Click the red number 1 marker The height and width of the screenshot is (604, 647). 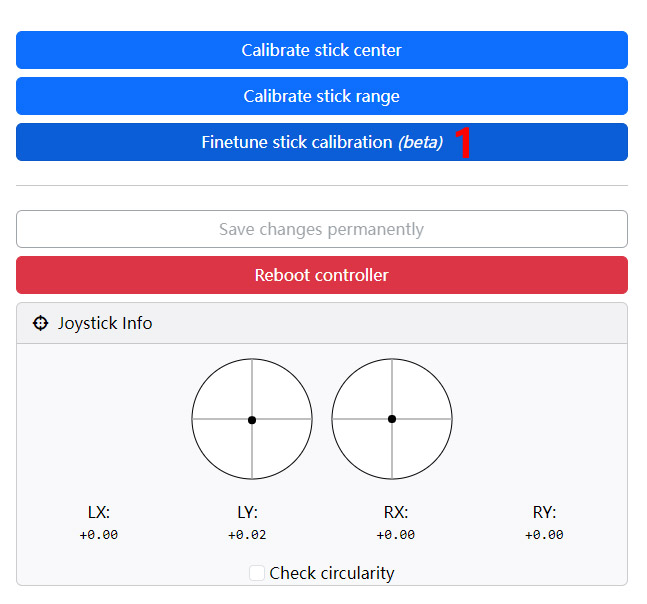click(462, 143)
